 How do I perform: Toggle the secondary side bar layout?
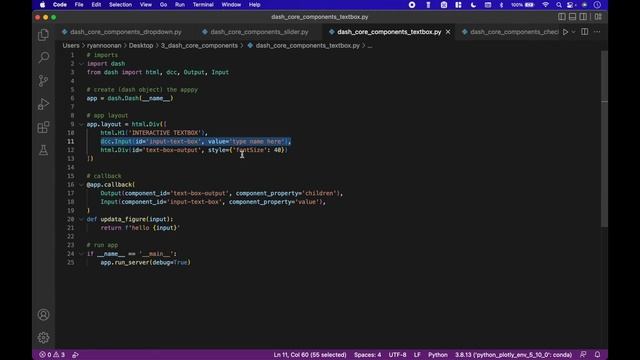(x=583, y=17)
